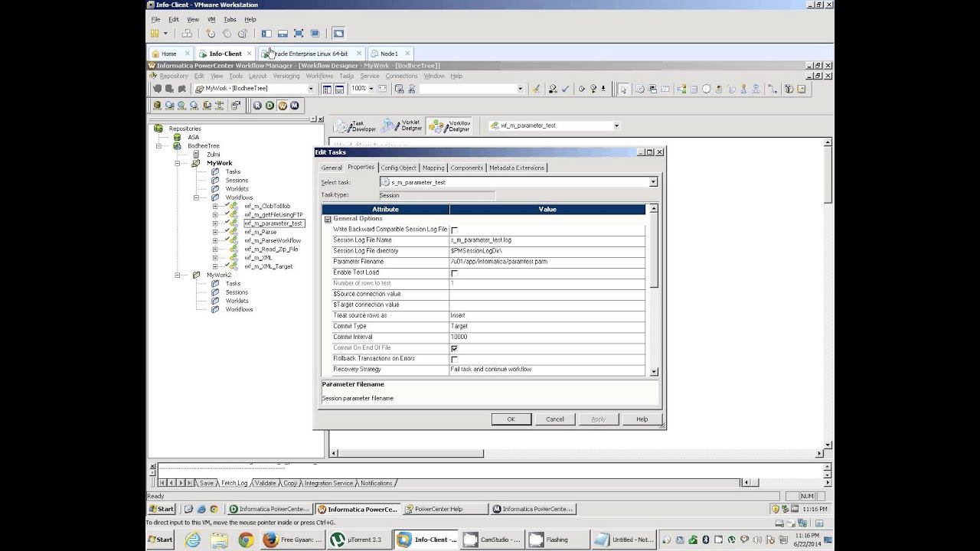Click the Help button in Edit Tasks
Screen dimensions: 980x551
(642, 419)
